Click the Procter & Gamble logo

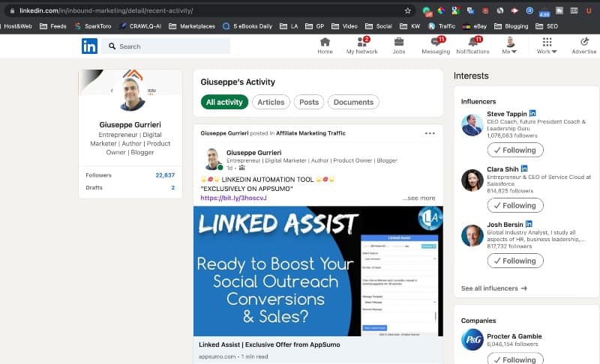pos(472,339)
